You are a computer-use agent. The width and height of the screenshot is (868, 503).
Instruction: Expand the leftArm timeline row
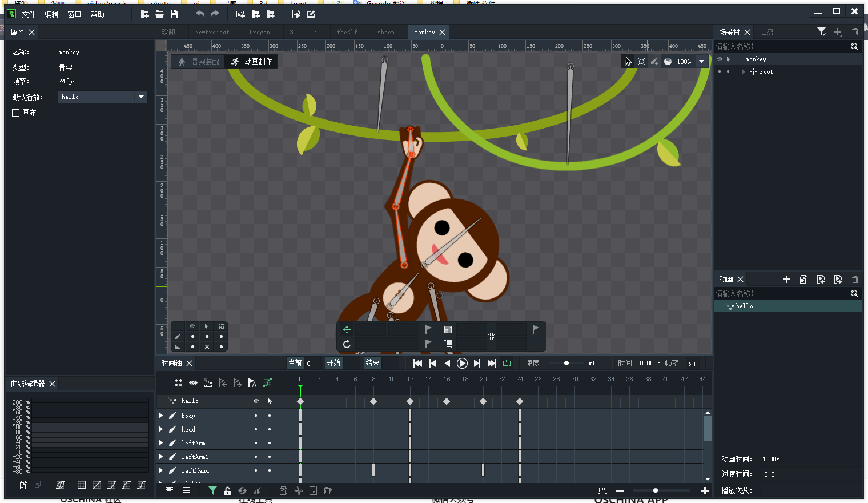pyautogui.click(x=161, y=443)
